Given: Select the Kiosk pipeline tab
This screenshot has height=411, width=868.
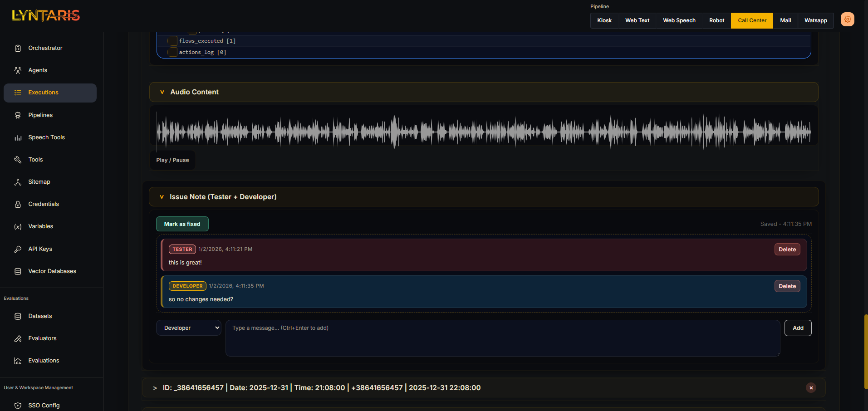Looking at the screenshot, I should (604, 20).
